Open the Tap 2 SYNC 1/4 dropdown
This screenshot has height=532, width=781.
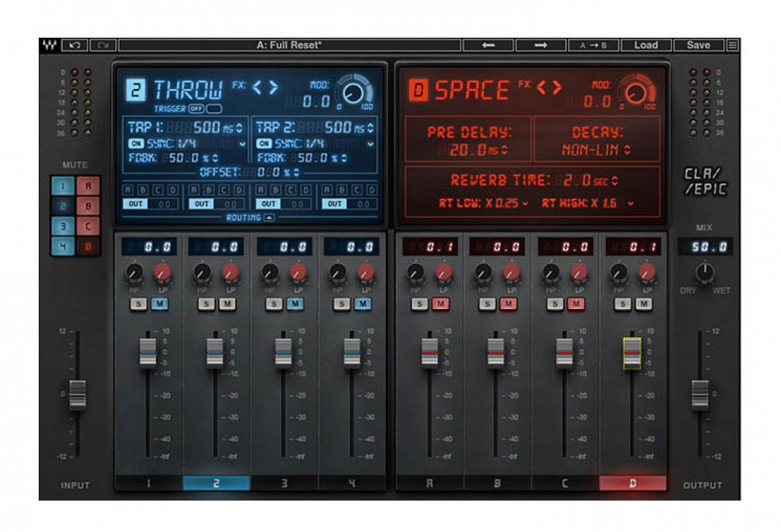point(370,144)
